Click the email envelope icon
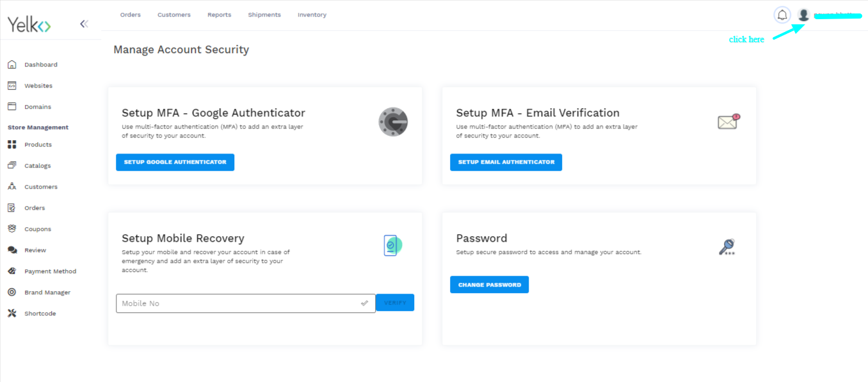 (x=728, y=122)
